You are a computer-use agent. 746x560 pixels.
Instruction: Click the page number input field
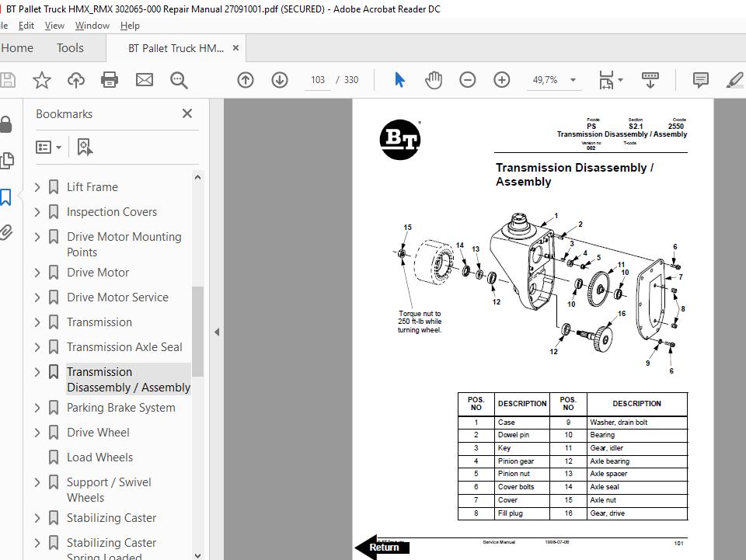318,80
